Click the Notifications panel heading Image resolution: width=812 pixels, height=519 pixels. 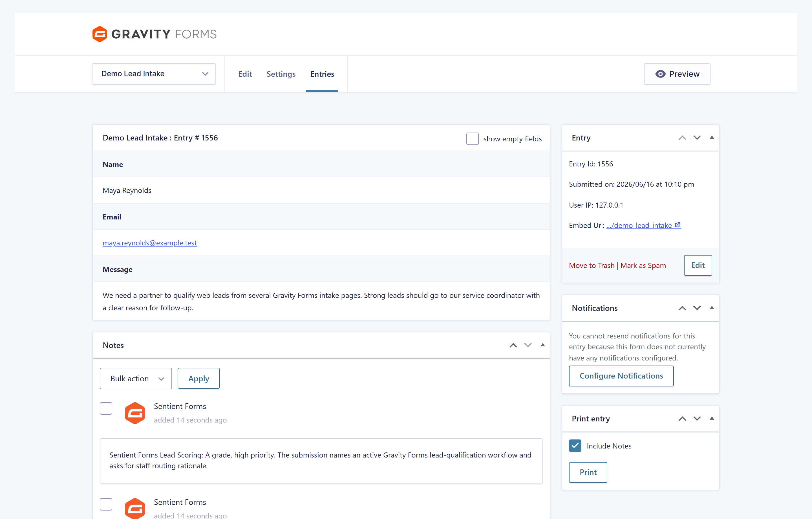pos(595,308)
